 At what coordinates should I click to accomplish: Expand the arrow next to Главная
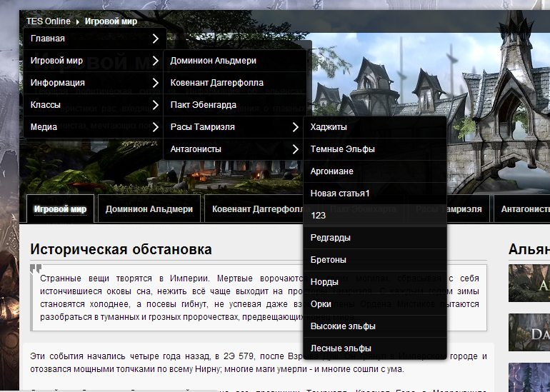pyautogui.click(x=156, y=39)
